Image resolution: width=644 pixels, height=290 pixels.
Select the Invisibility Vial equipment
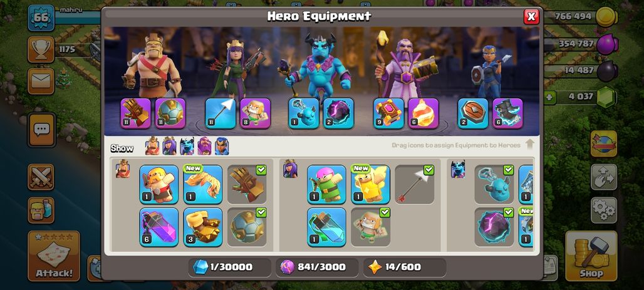coord(326,227)
